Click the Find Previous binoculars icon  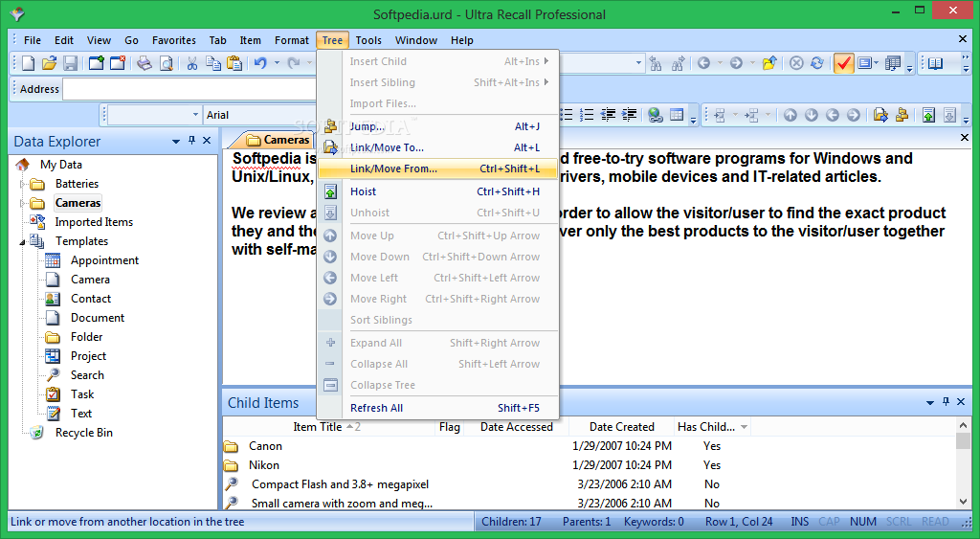coord(656,63)
